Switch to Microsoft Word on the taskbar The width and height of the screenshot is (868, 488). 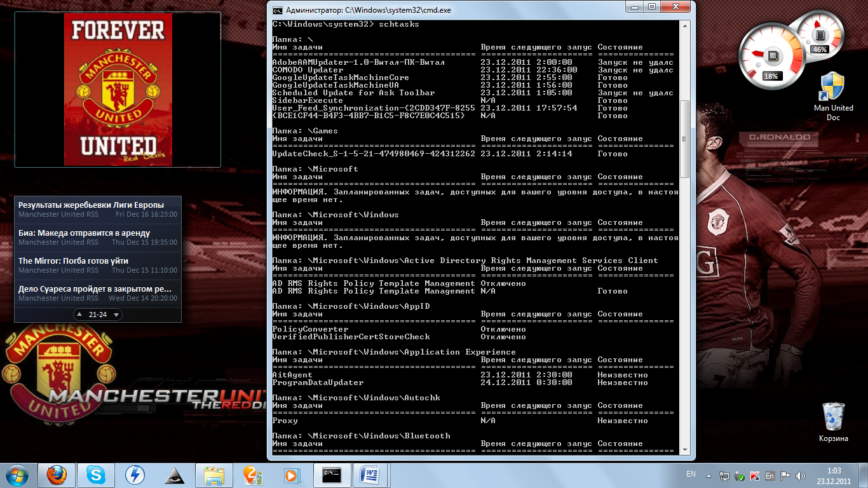pyautogui.click(x=371, y=475)
